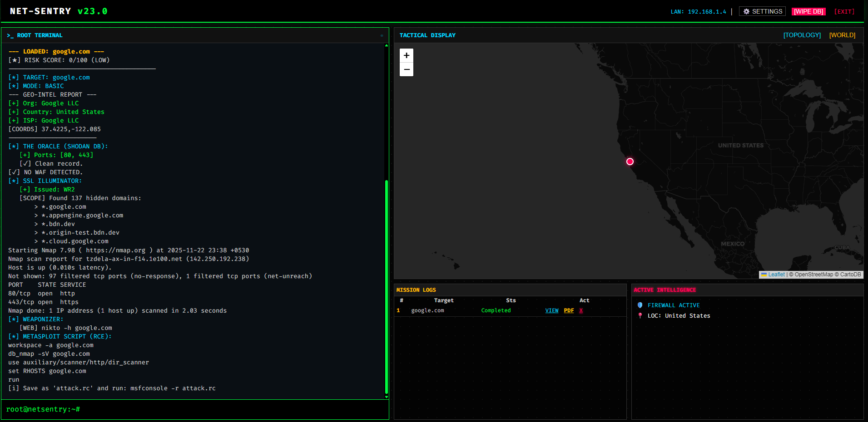Click the location pin icon

tap(640, 315)
